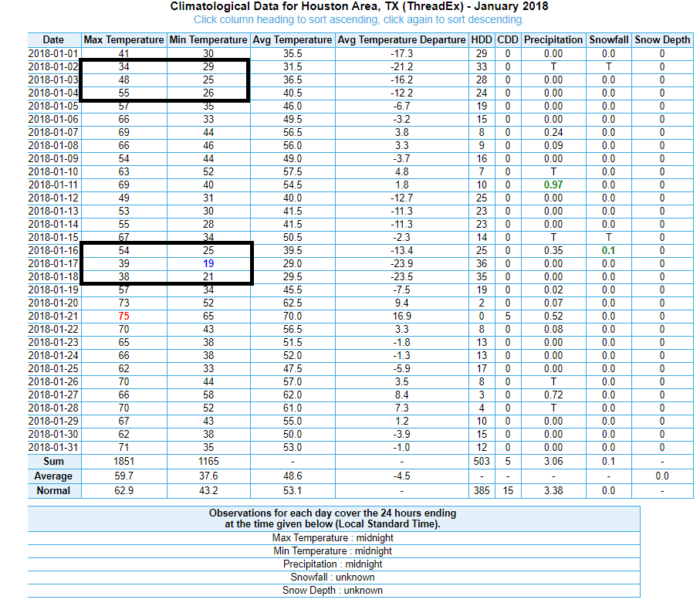Sort by Precipitation column heading
The image size is (700, 603).
click(x=553, y=39)
